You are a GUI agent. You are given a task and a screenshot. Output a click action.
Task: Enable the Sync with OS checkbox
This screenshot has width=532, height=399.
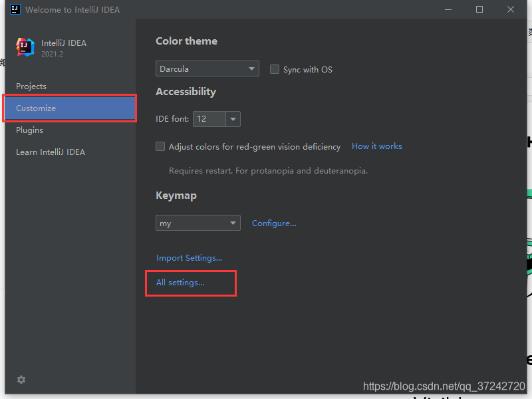pos(275,69)
